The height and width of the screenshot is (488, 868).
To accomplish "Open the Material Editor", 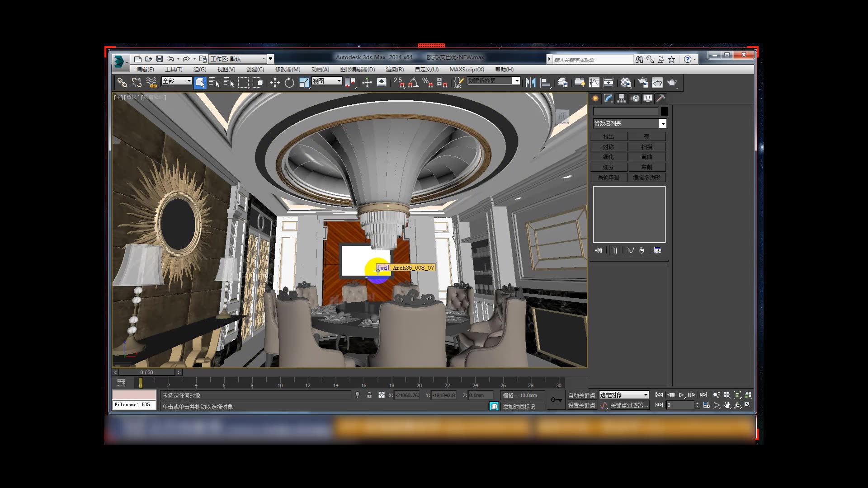I will [x=626, y=83].
